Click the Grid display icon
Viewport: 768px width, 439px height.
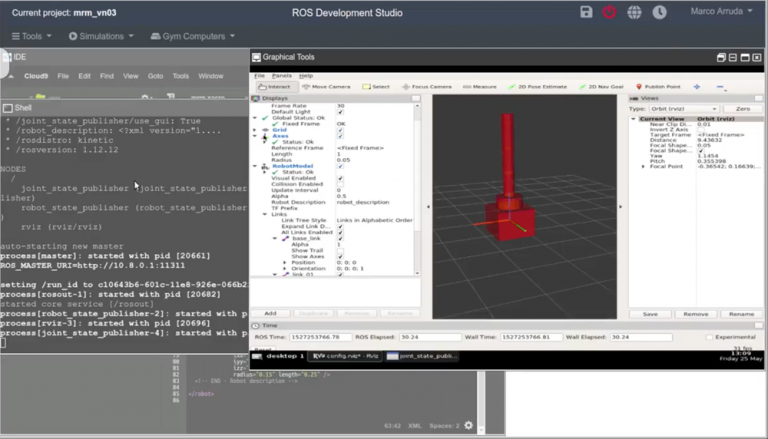[265, 130]
